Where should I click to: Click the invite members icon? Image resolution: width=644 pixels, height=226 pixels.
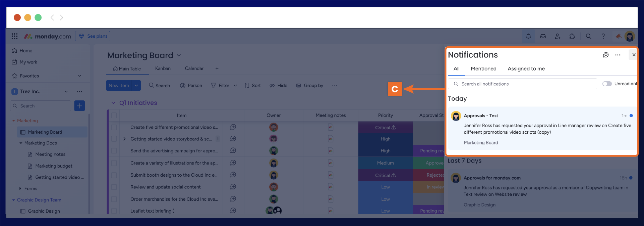tap(558, 36)
